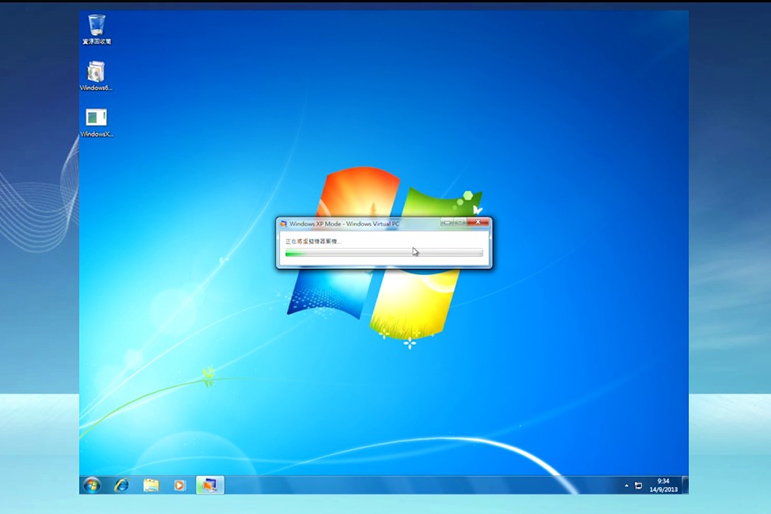This screenshot has height=514, width=771.
Task: Click the Windows XP Mode dialog title icon
Action: 283,224
